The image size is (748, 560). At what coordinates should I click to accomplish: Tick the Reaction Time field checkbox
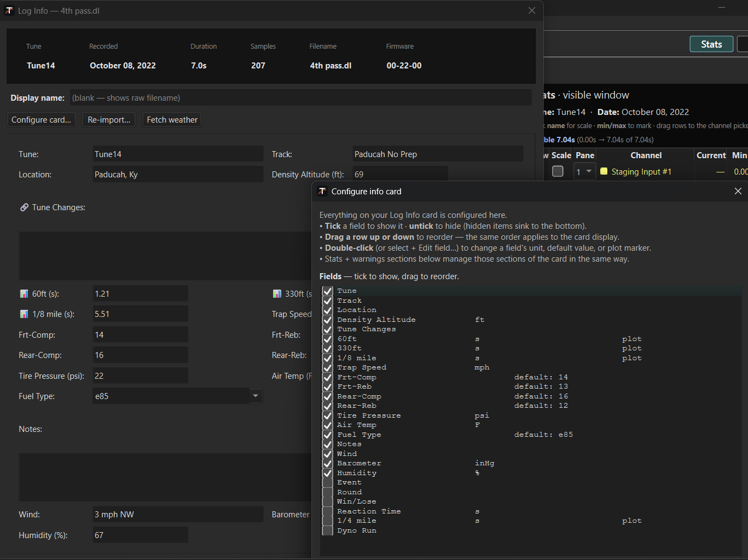(328, 511)
